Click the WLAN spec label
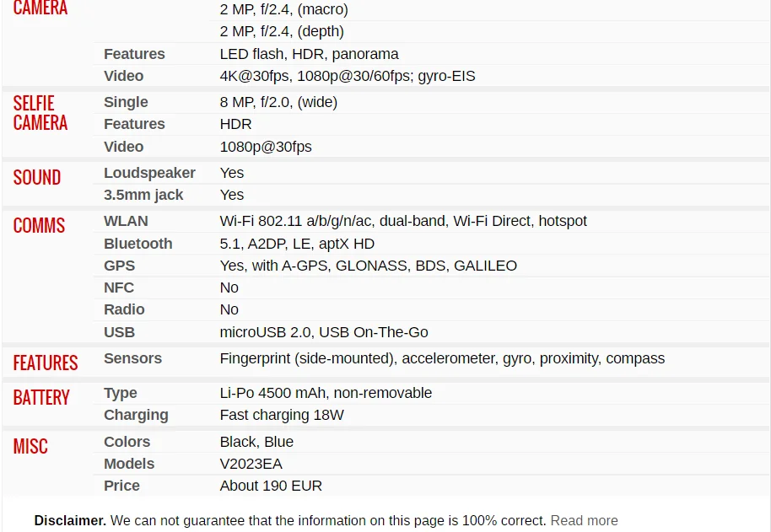The height and width of the screenshot is (532, 771). click(126, 221)
